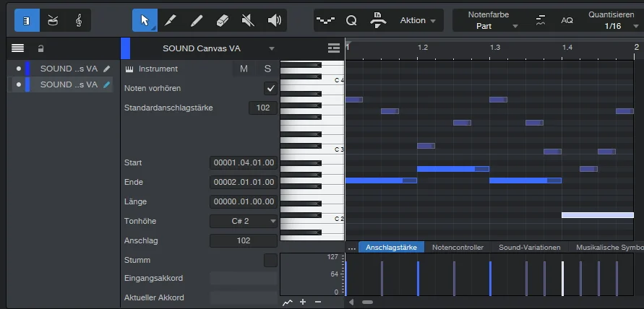Expand the Quantisieren 1/16 dropdown
The width and height of the screenshot is (644, 309).
coord(614,26)
